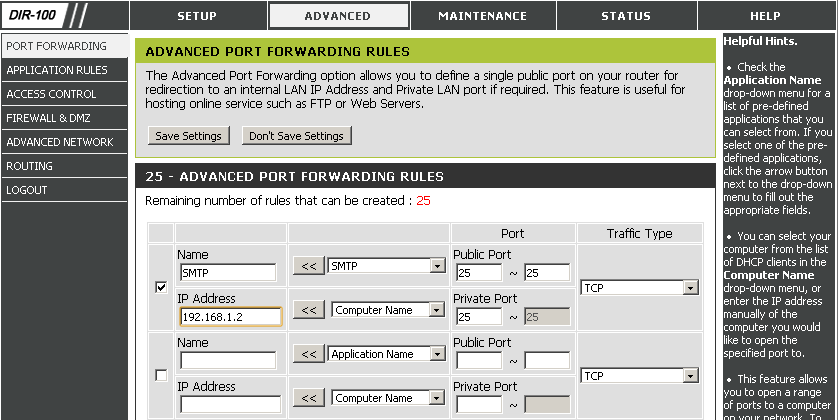Click << arrow beside first Computer Name dropdown

tap(309, 310)
